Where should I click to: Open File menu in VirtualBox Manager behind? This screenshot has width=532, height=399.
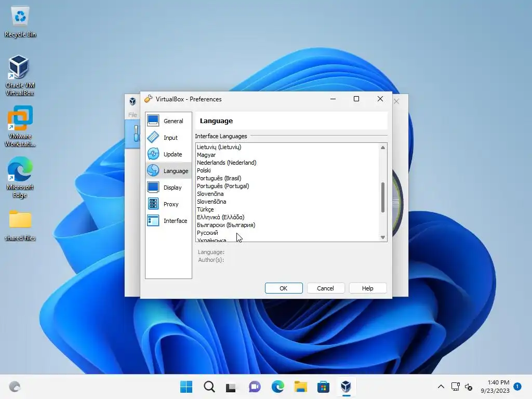[x=132, y=115]
